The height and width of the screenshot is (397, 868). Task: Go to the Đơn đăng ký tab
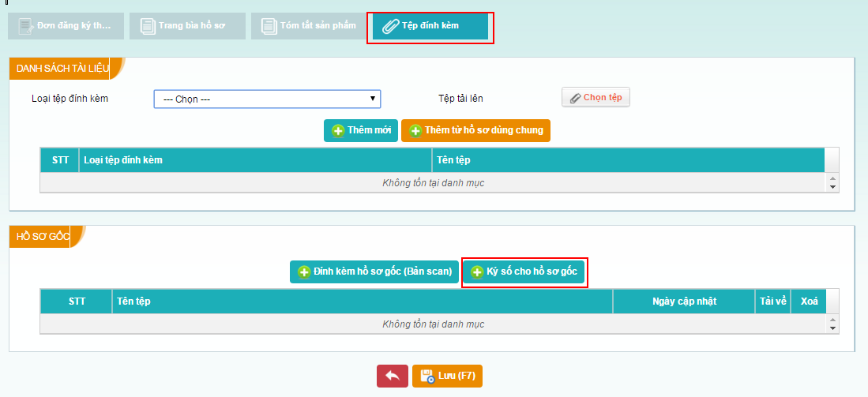66,26
